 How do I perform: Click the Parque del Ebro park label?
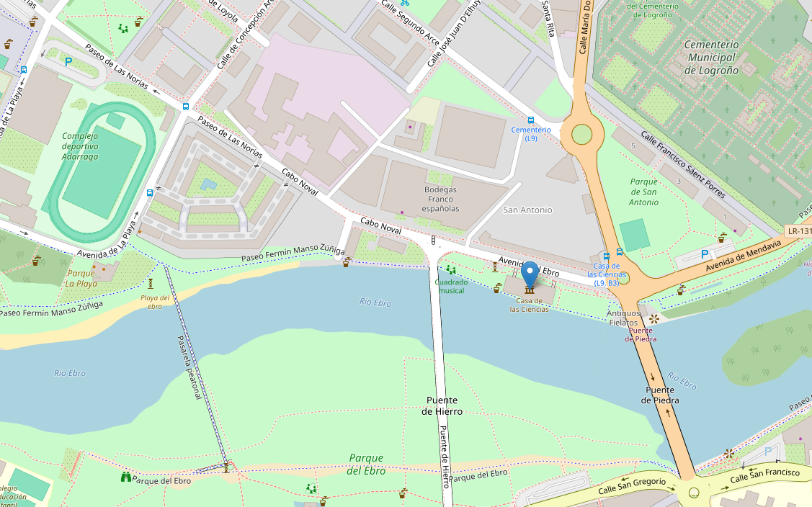366,464
